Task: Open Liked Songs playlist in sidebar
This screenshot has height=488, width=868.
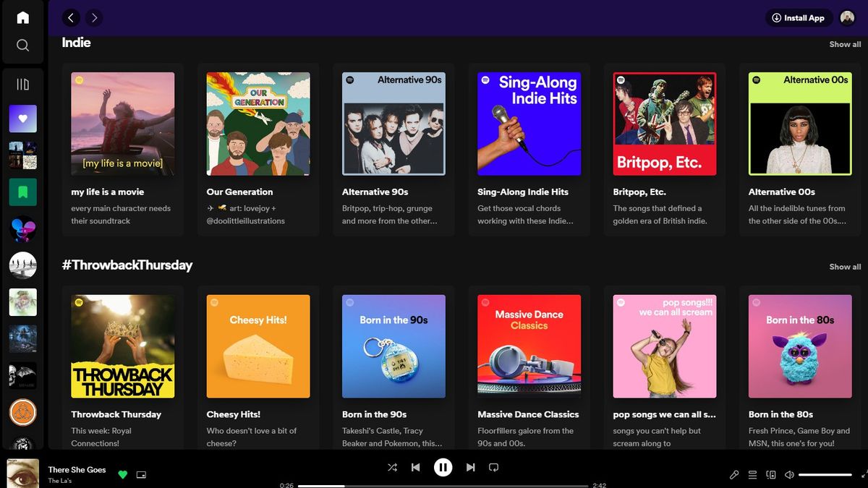Action: tap(22, 119)
